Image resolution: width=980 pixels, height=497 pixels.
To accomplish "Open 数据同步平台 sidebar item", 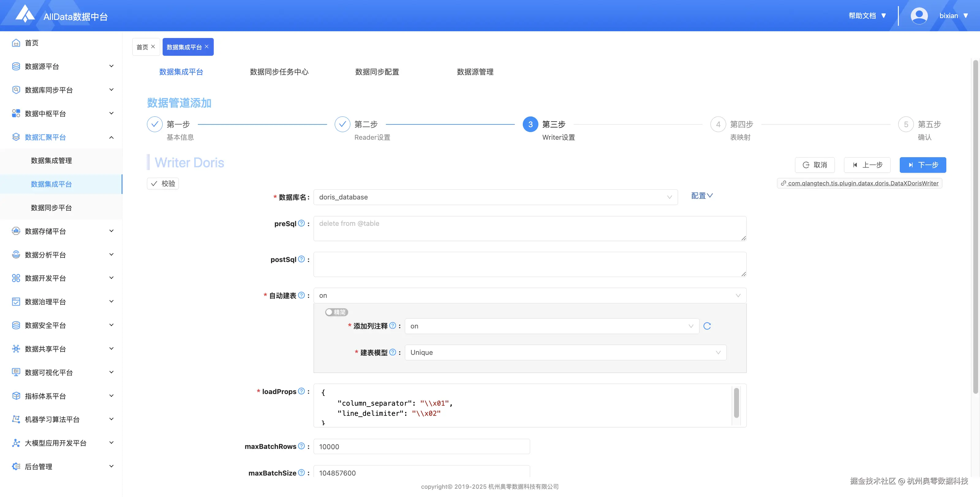I will (51, 207).
